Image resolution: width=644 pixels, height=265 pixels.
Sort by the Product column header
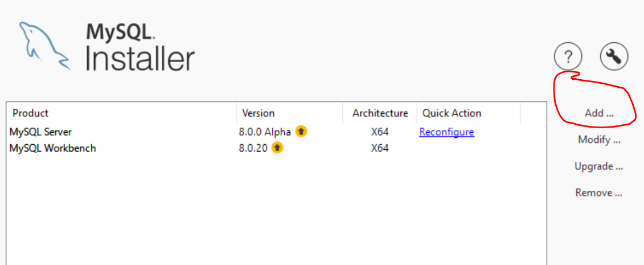[122, 113]
